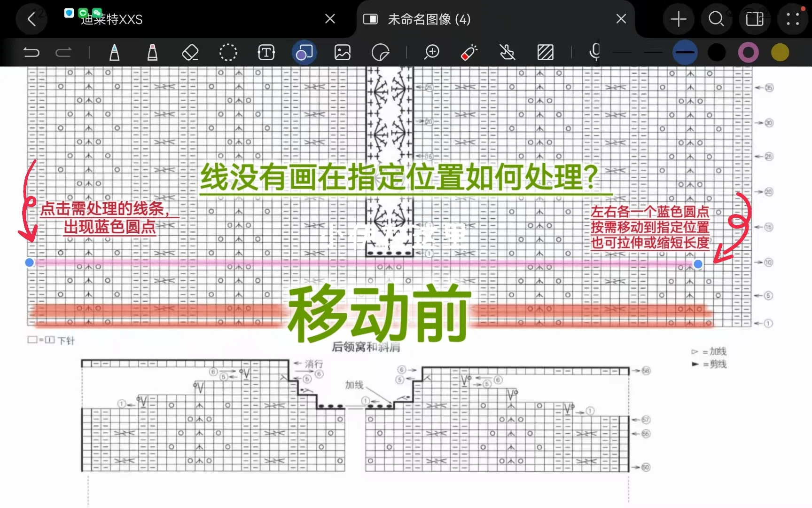This screenshot has height=508, width=812.
Task: Open the Text tool
Action: (x=266, y=52)
